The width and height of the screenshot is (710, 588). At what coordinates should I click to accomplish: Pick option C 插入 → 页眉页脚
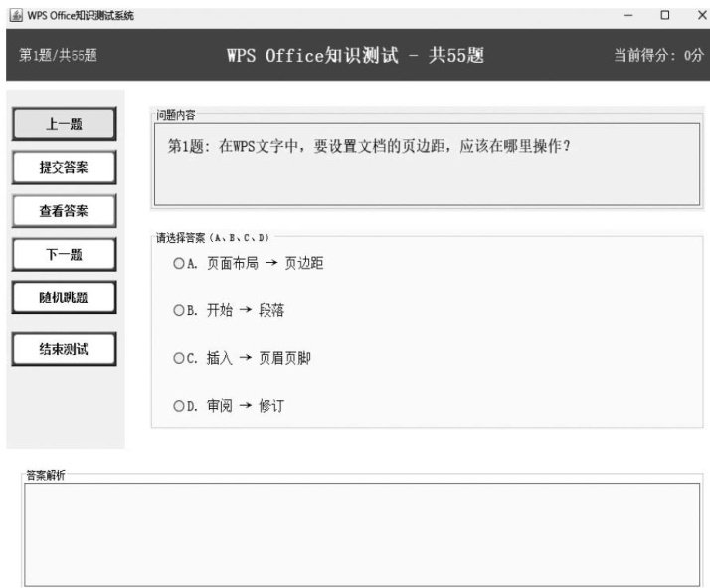(x=180, y=359)
